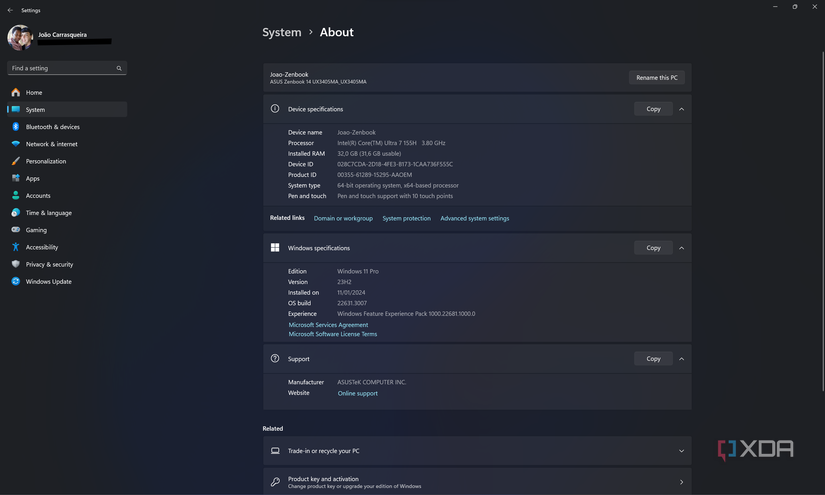Click the vertical scrollbar on the right
This screenshot has height=495, width=825.
[x=823, y=221]
